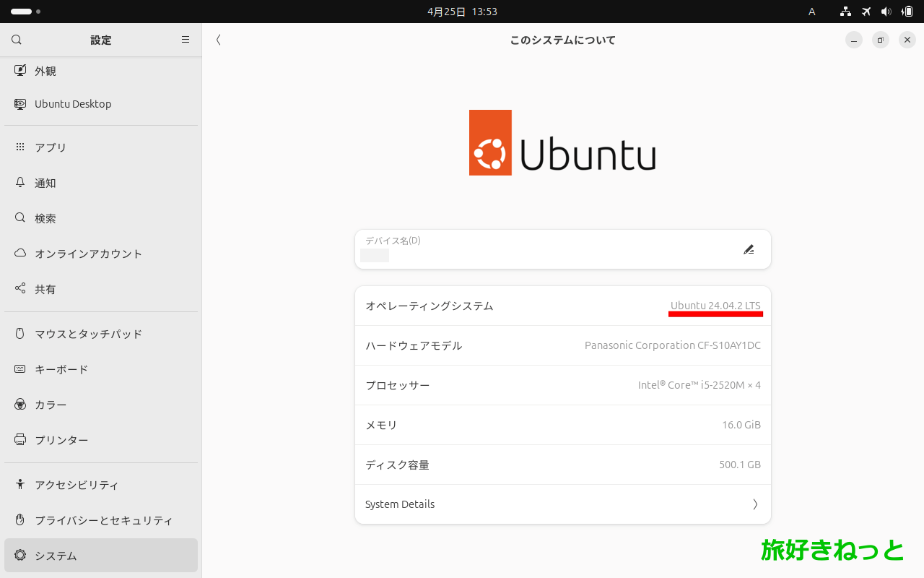The width and height of the screenshot is (924, 578).
Task: Open input method indicator A
Action: [x=811, y=12]
